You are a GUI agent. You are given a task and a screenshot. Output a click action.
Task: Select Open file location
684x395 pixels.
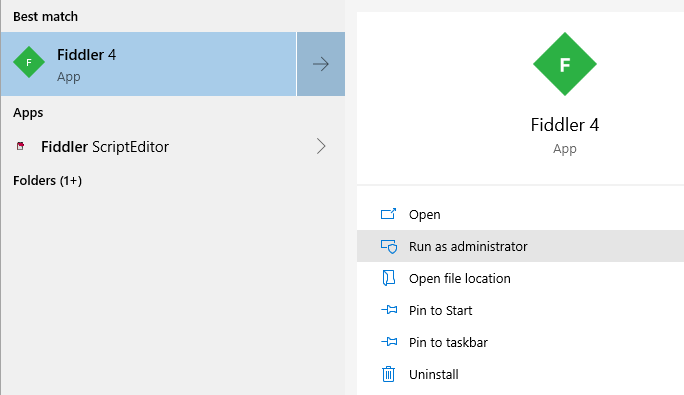(520, 278)
